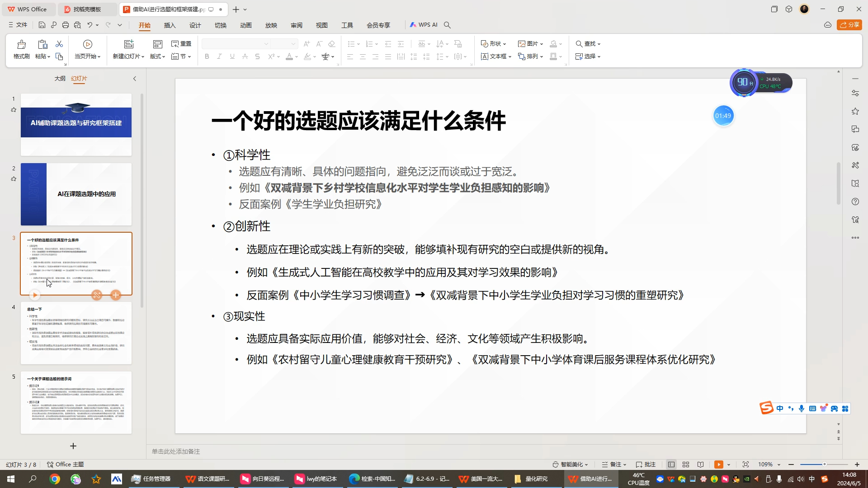Insert a picture via 图片 icon
This screenshot has height=488, width=868.
click(x=530, y=43)
